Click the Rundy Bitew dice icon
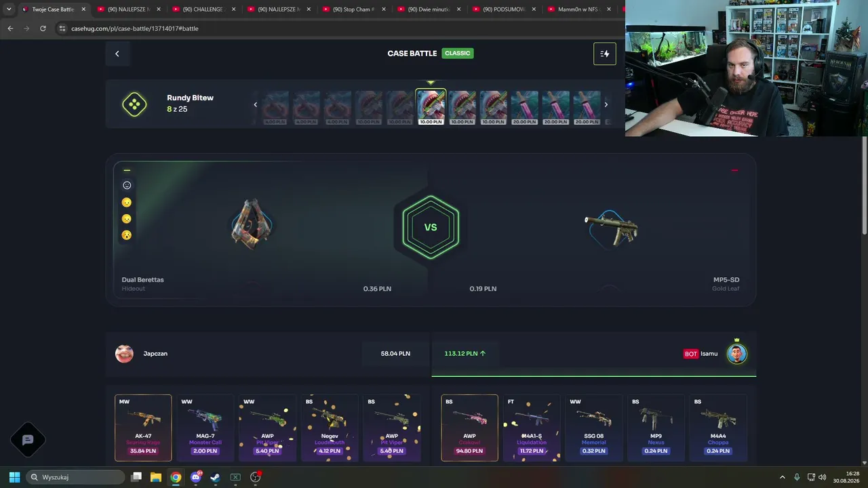This screenshot has height=488, width=868. (x=134, y=104)
